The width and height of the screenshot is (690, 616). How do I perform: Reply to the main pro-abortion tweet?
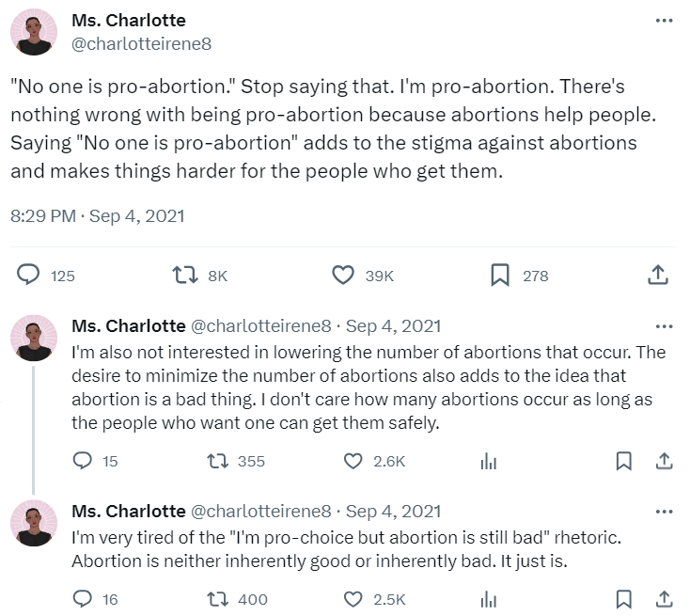click(29, 276)
